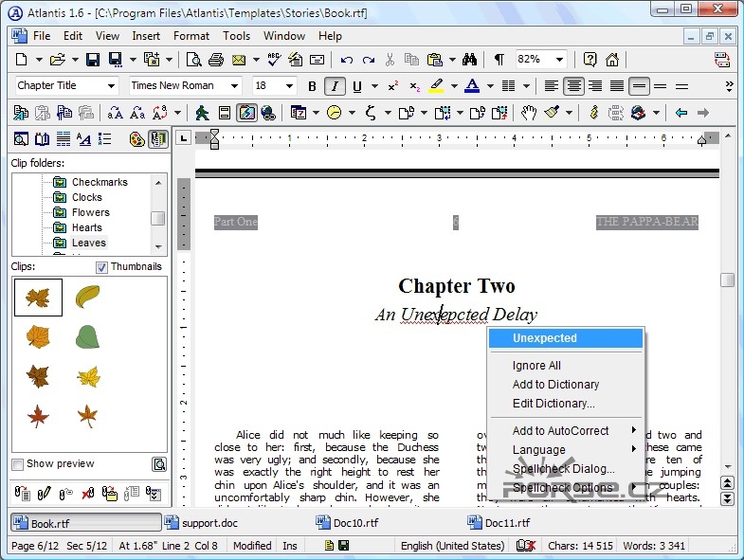Select the Hearts clip folder
This screenshot has height=560, width=744.
point(87,227)
